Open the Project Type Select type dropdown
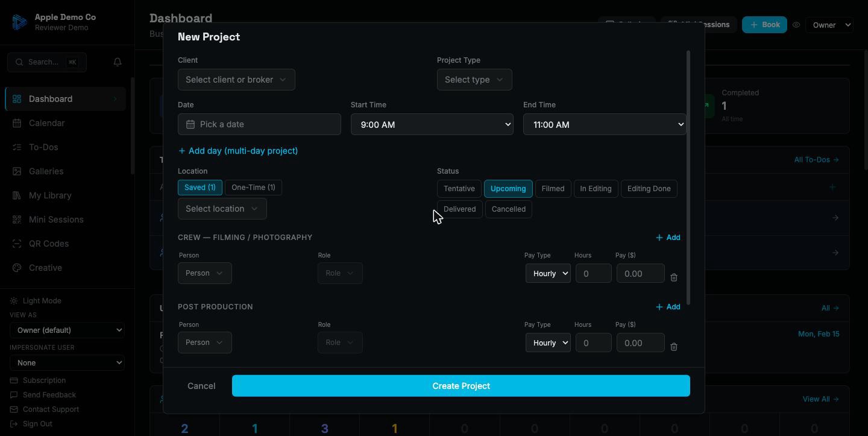This screenshot has height=436, width=868. coord(474,80)
